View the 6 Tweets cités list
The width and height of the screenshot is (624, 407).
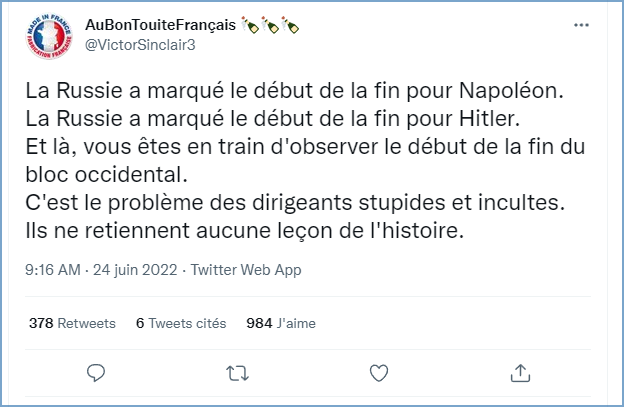click(181, 323)
